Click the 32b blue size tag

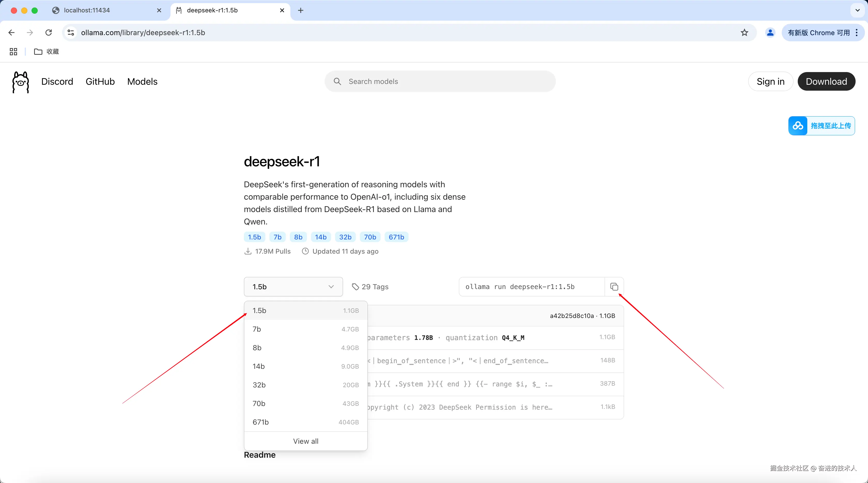coord(345,237)
